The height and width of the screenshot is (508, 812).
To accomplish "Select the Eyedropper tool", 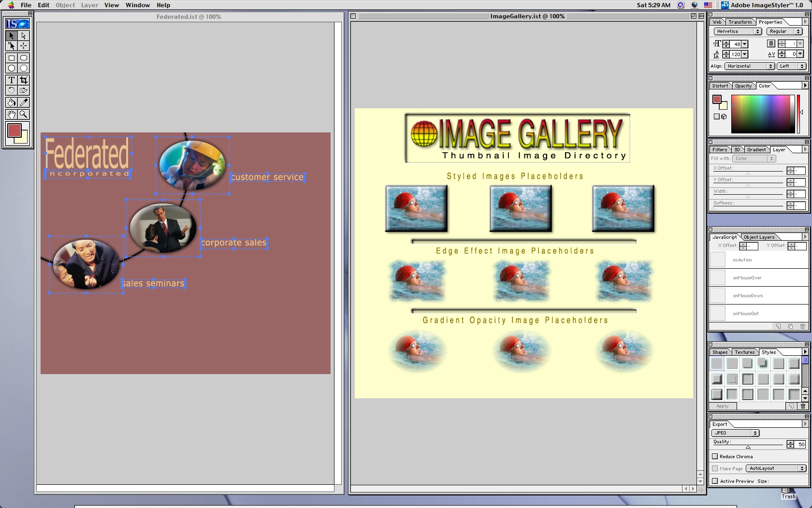I will (x=24, y=102).
